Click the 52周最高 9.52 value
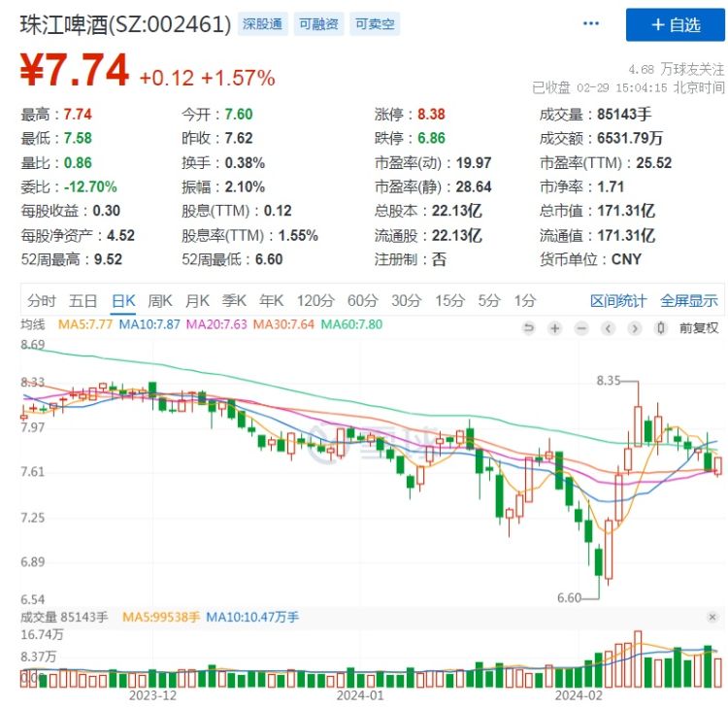Image resolution: width=728 pixels, height=709 pixels. (108, 259)
